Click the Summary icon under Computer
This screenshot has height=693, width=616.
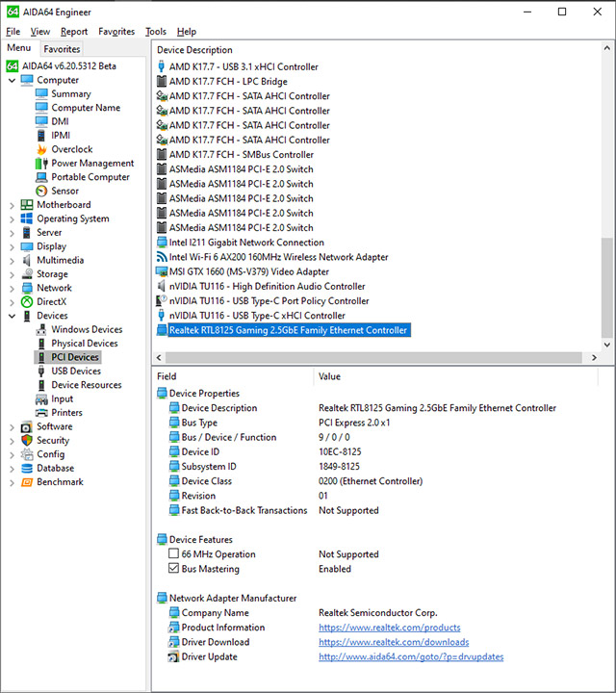(41, 93)
